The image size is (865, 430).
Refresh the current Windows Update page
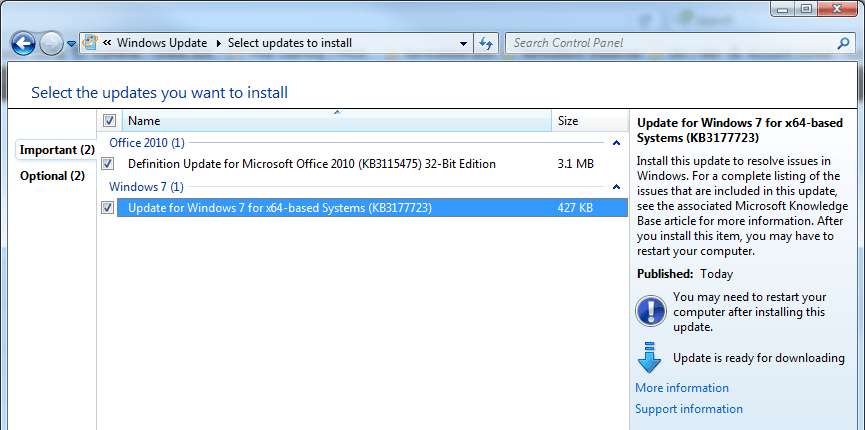coord(486,43)
